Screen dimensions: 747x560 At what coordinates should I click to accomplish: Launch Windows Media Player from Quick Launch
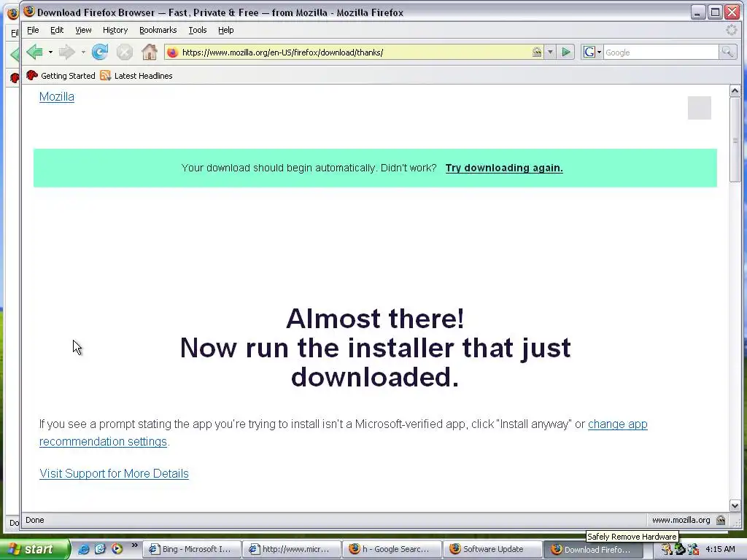pos(117,549)
